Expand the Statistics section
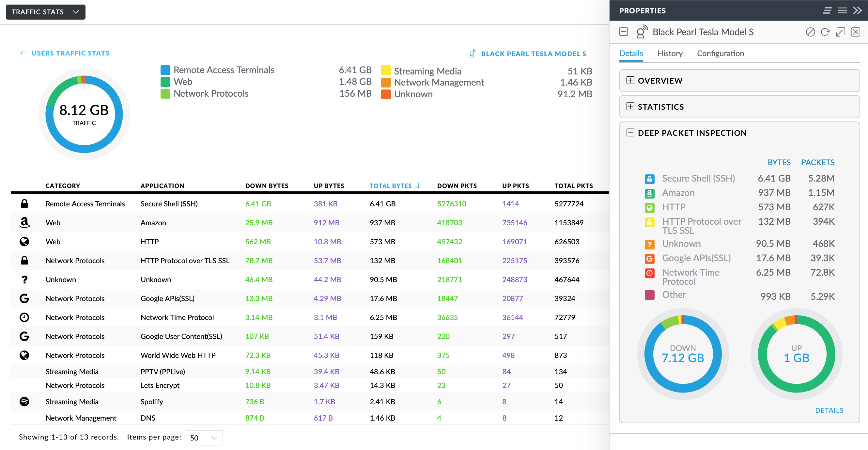Viewport: 868px width, 450px height. tap(740, 106)
